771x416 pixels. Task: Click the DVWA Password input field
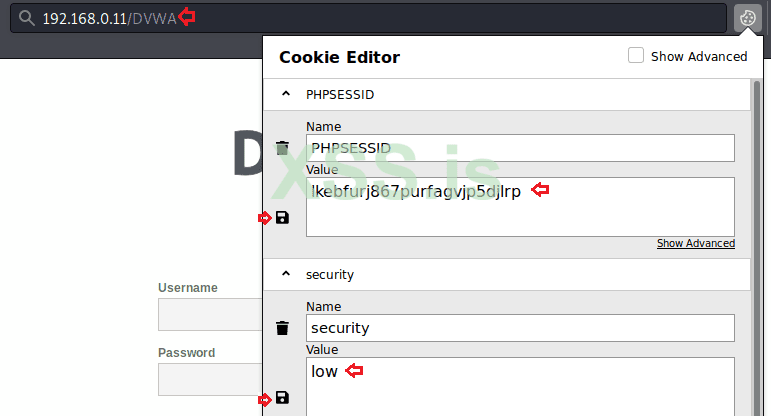click(x=209, y=379)
